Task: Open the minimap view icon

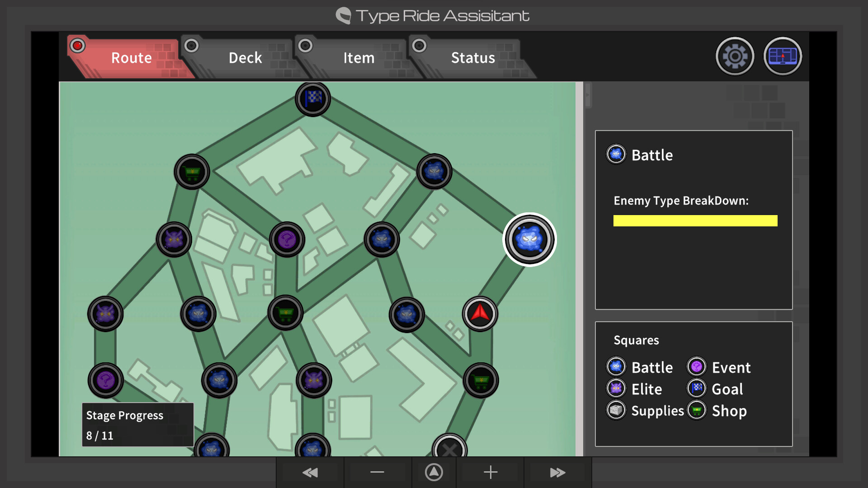Action: (783, 56)
